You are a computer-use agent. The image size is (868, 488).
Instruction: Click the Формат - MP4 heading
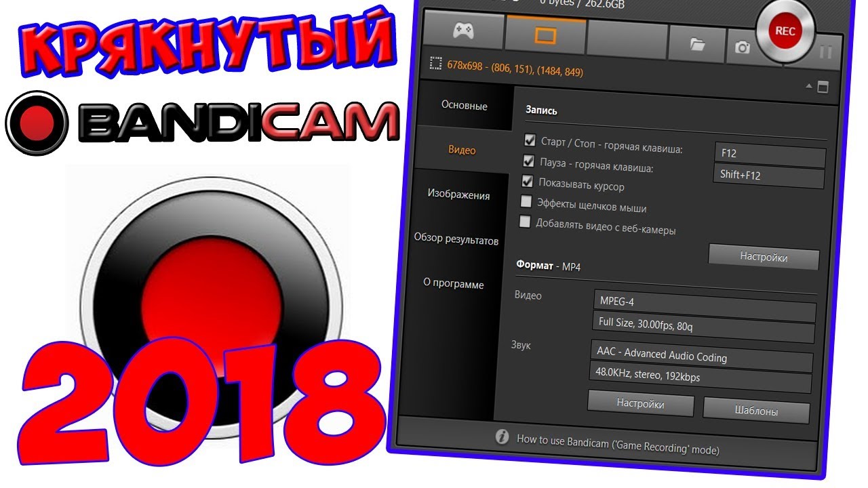point(548,266)
